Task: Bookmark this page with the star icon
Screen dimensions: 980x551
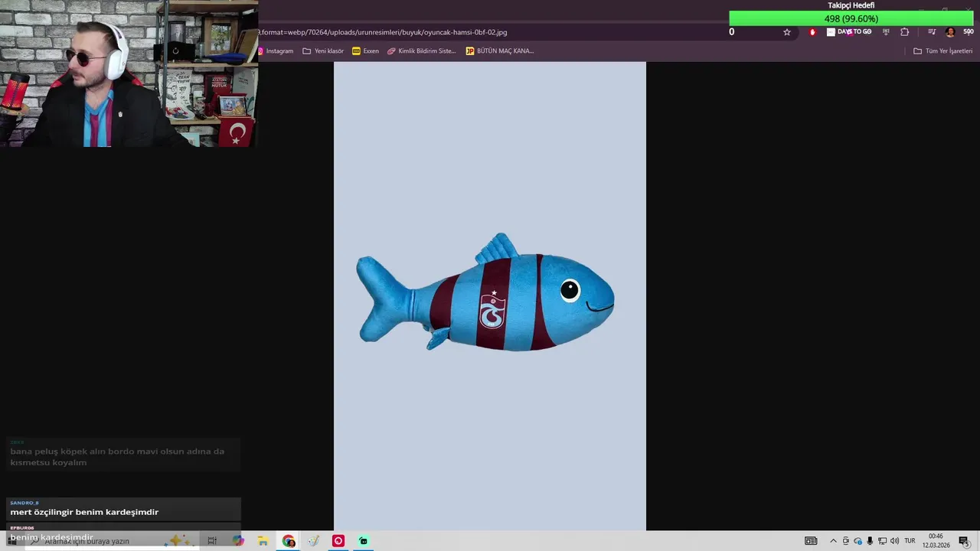Action: (x=786, y=32)
